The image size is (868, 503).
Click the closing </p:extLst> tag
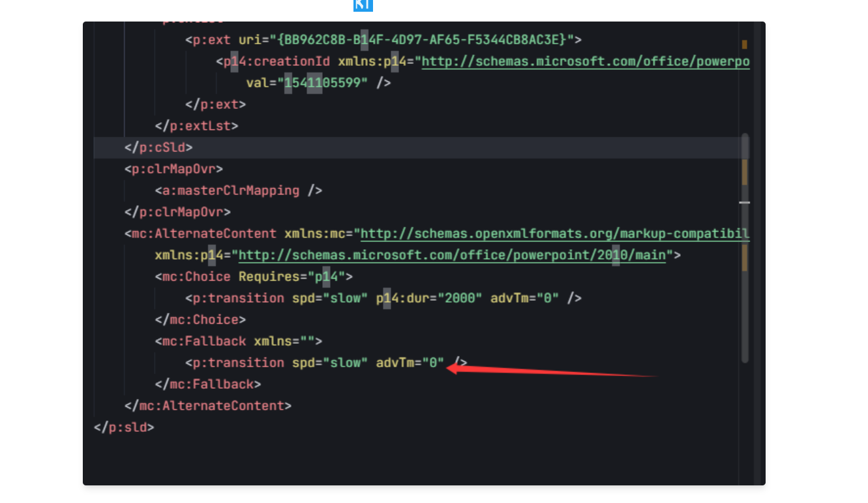[x=196, y=126]
